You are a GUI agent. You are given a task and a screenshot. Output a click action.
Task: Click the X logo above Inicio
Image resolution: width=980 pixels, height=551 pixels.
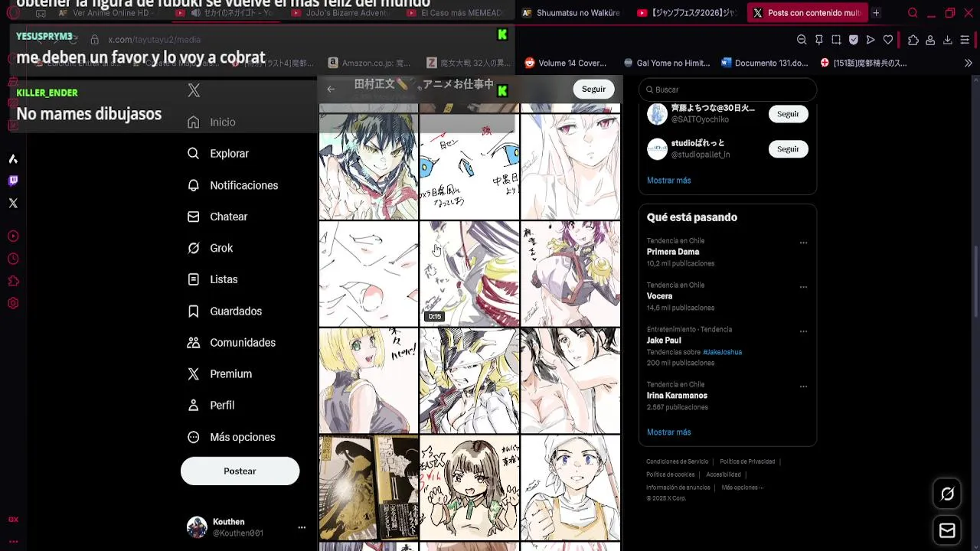(194, 90)
